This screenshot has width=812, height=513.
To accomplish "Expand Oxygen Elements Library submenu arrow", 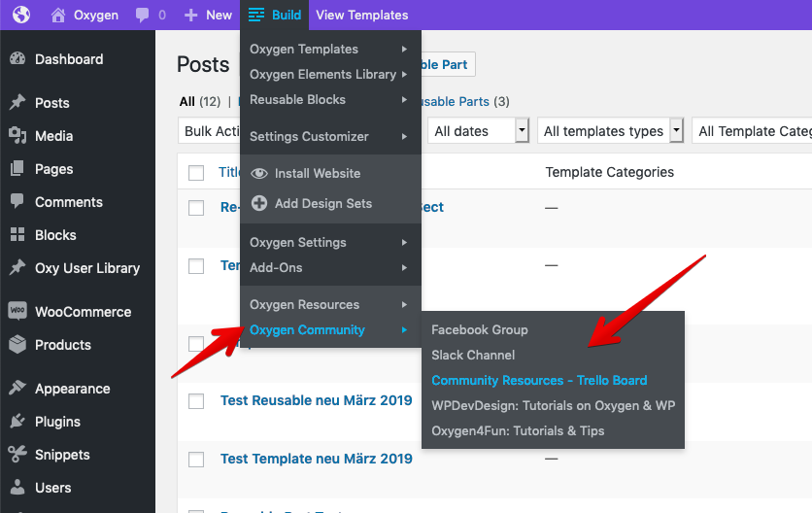I will (x=404, y=75).
